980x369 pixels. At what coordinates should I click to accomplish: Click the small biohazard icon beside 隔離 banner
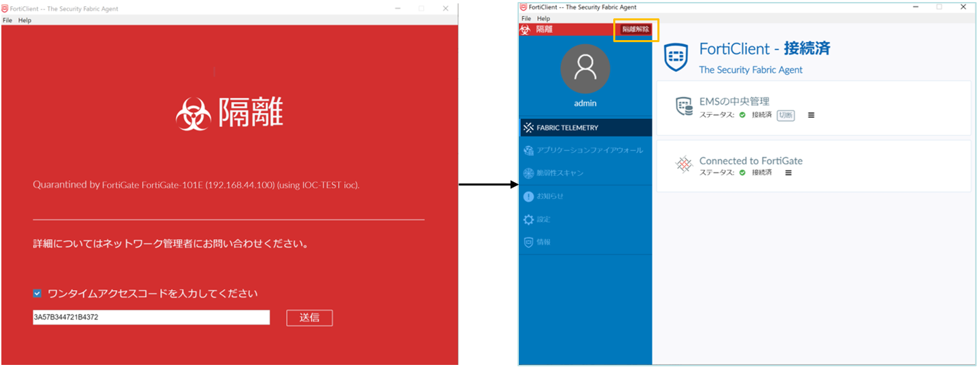525,29
